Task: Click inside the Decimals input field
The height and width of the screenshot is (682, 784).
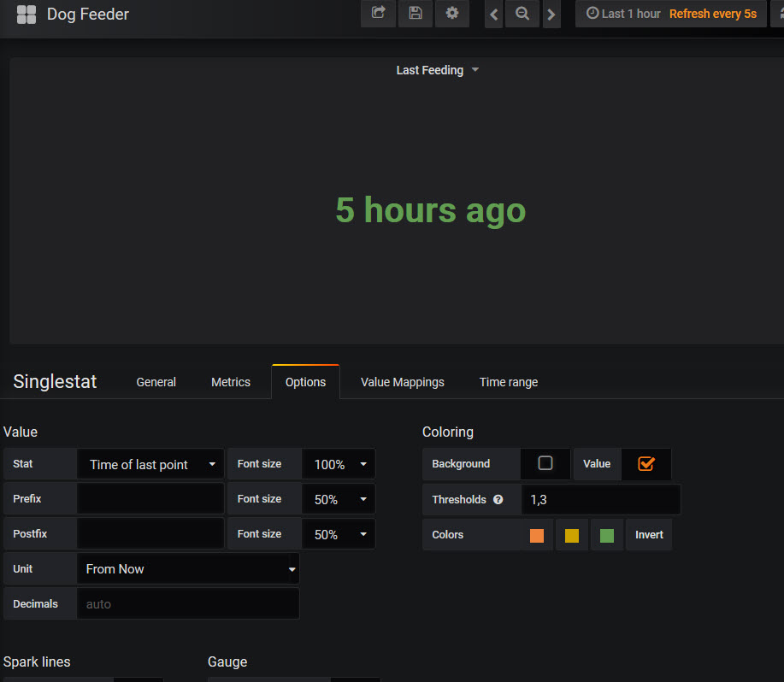Action: (x=188, y=603)
